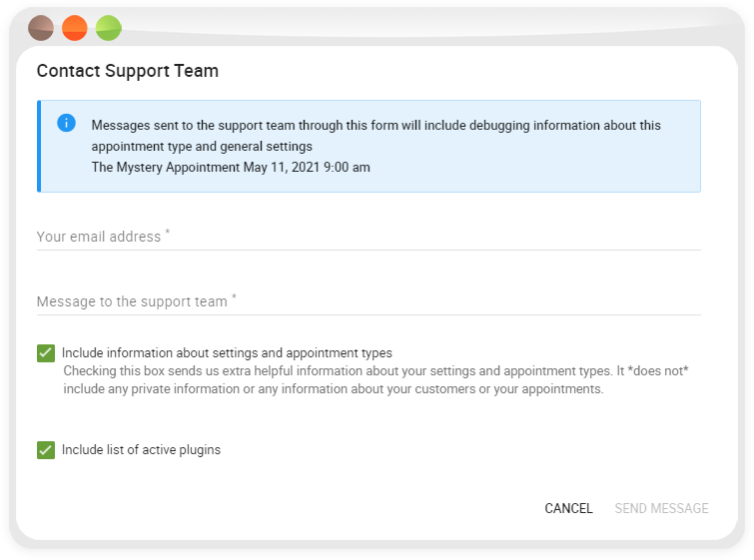Viewport: 754px width, 560px height.
Task: Click the 'Include information about settings' label text
Action: click(227, 352)
